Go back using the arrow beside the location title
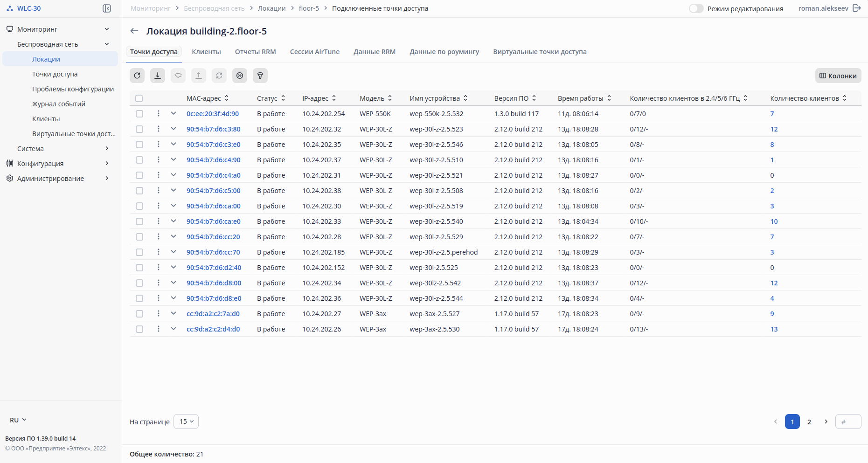Image resolution: width=868 pixels, height=463 pixels. [134, 31]
